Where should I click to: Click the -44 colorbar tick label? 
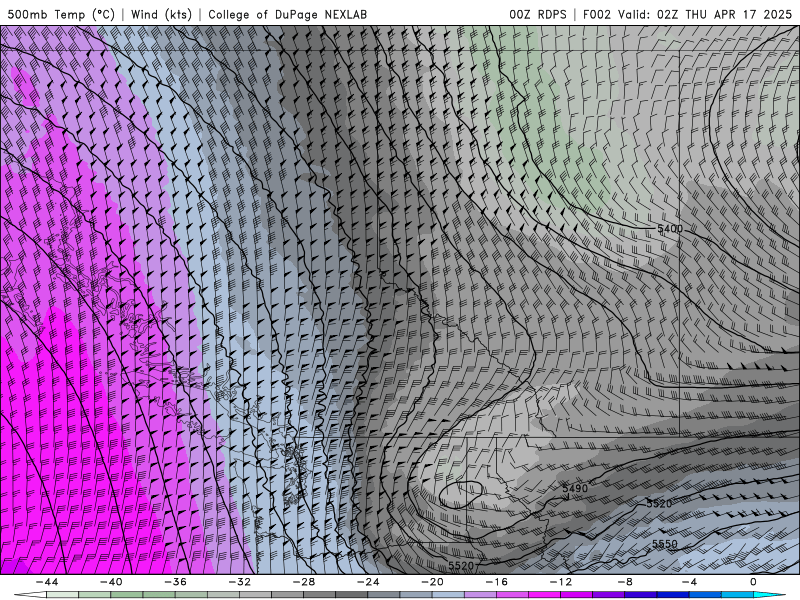pyautogui.click(x=47, y=582)
